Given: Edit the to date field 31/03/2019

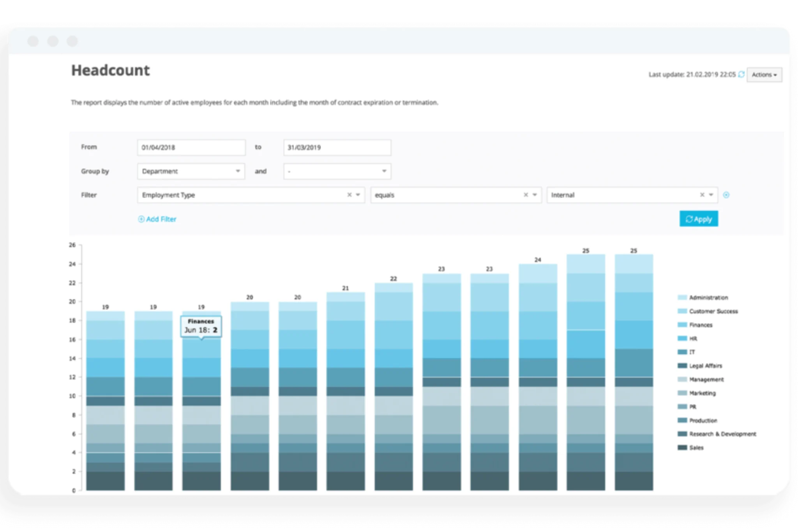Looking at the screenshot, I should (x=337, y=147).
